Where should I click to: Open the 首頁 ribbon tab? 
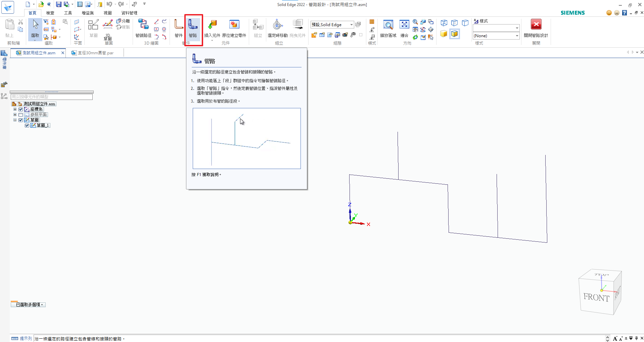tap(33, 13)
